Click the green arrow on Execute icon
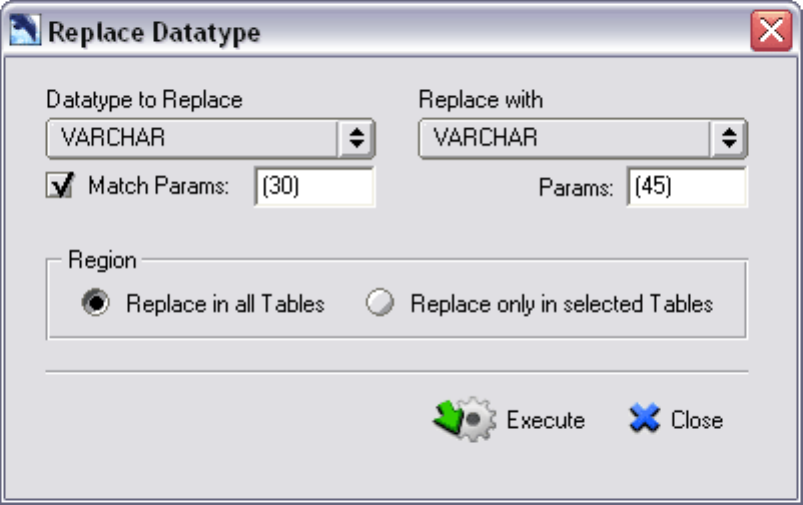Screen dimensions: 803x505 tap(447, 416)
